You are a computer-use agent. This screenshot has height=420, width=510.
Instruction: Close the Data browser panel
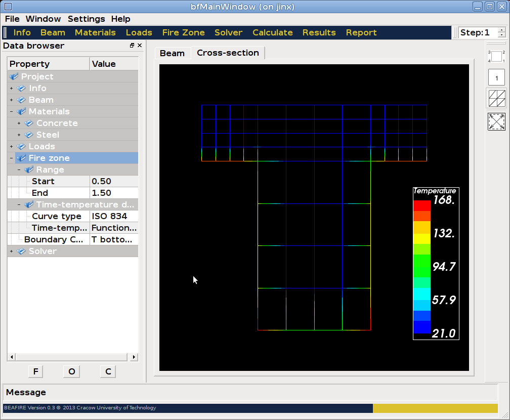(x=140, y=46)
